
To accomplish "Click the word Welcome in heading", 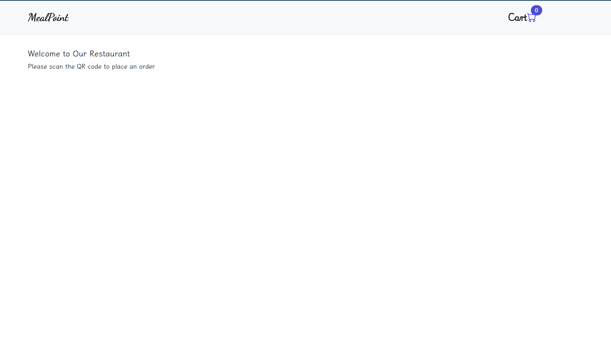I will [44, 54].
